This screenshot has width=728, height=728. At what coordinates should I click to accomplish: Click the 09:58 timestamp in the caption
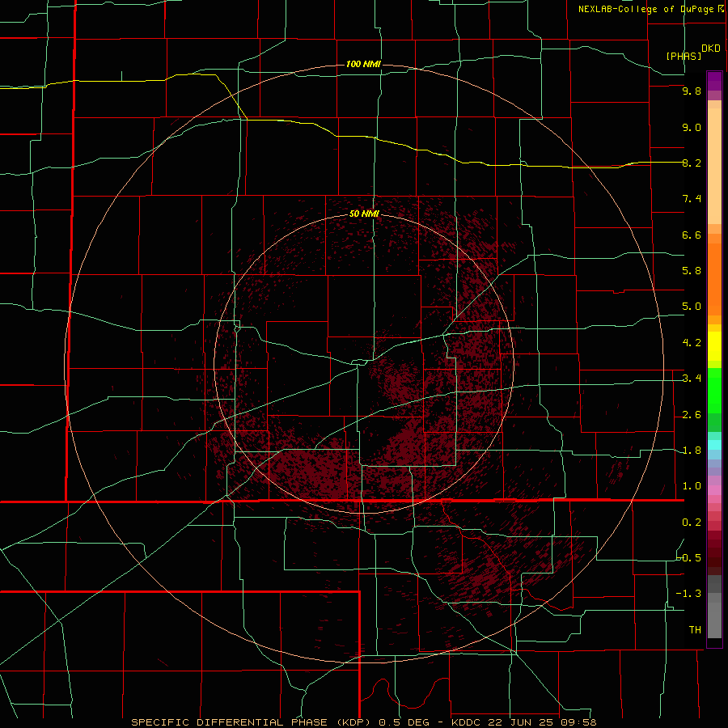pyautogui.click(x=579, y=722)
